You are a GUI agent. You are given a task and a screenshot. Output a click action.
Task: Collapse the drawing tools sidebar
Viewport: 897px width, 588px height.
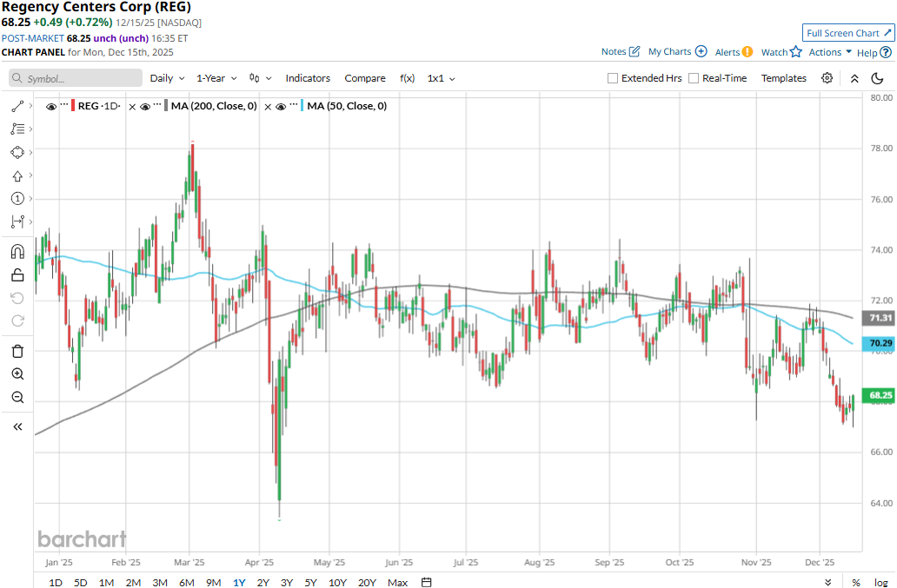click(x=17, y=426)
